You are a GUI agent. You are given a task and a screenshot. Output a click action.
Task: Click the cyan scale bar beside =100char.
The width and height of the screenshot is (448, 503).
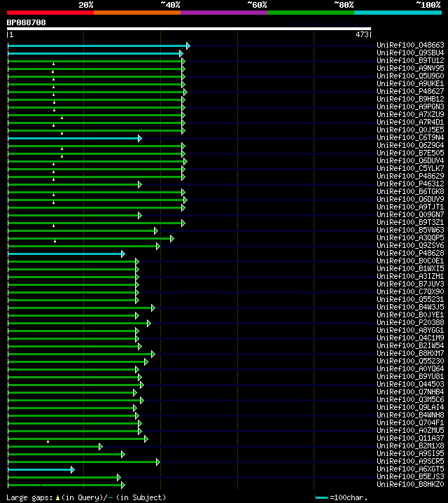point(321,498)
